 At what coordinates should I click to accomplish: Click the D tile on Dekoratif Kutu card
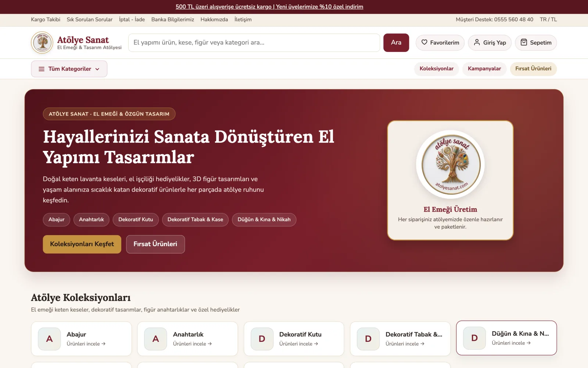pyautogui.click(x=262, y=339)
